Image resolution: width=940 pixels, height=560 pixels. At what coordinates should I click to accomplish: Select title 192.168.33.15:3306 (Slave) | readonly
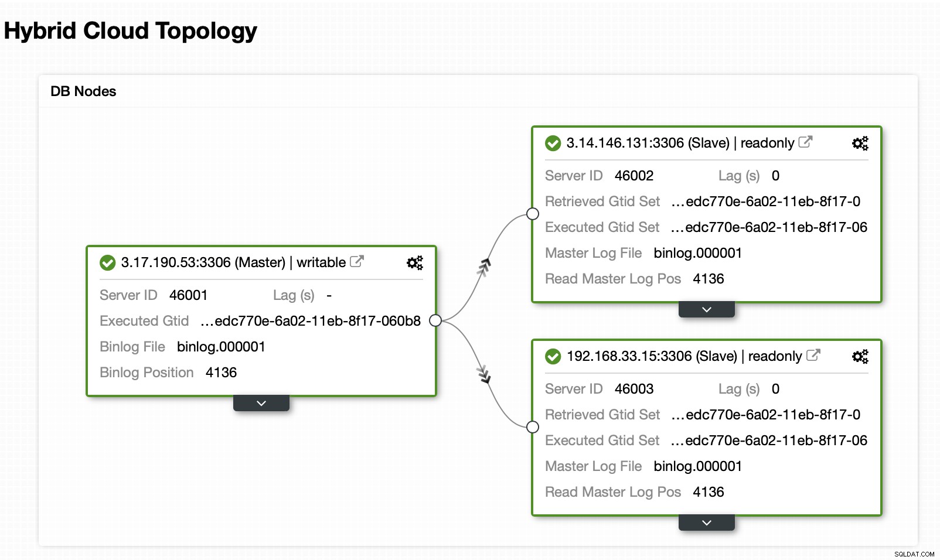pos(684,356)
